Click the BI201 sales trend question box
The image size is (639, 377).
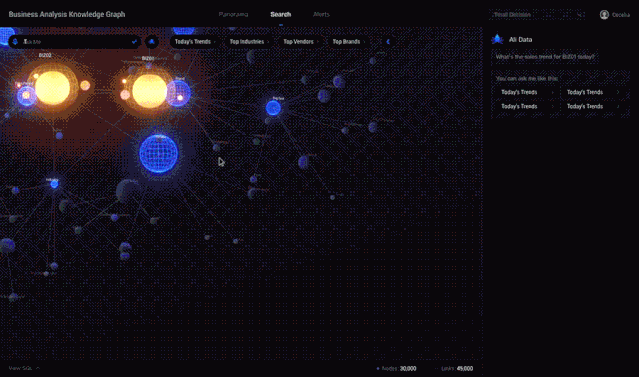coord(545,57)
